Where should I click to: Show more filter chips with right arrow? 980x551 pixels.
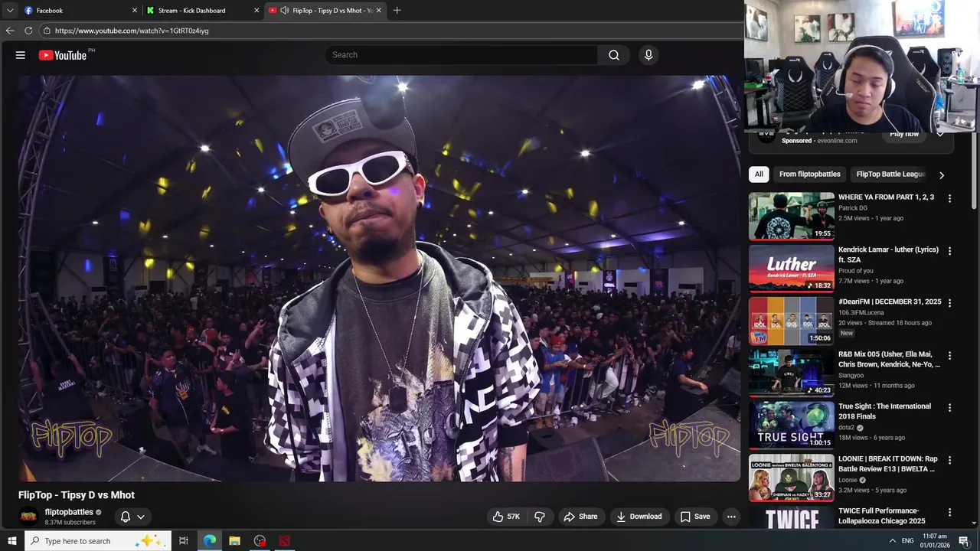pos(942,175)
